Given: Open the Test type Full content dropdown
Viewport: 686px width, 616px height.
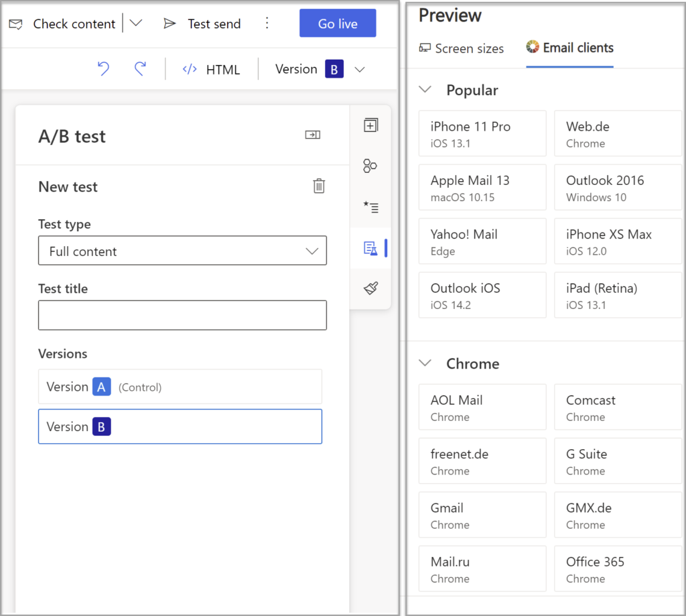Looking at the screenshot, I should click(x=182, y=251).
